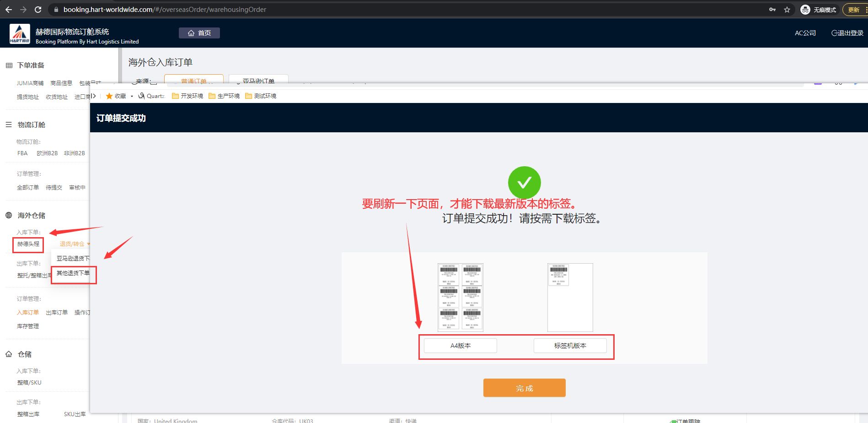Click the Hart logo in header
The image size is (868, 423).
[x=20, y=34]
